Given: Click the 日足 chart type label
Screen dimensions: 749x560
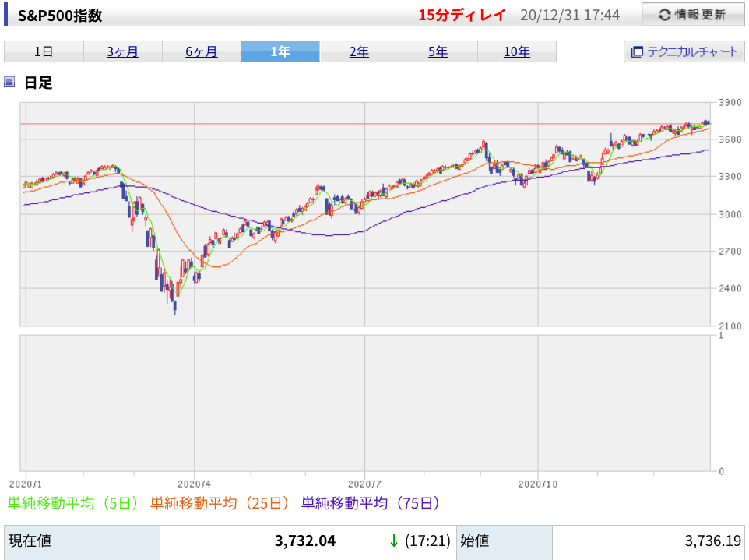Looking at the screenshot, I should click(x=38, y=83).
